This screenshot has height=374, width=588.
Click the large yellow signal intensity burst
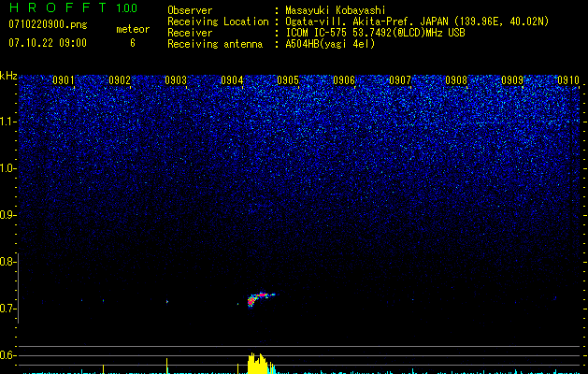[258, 364]
